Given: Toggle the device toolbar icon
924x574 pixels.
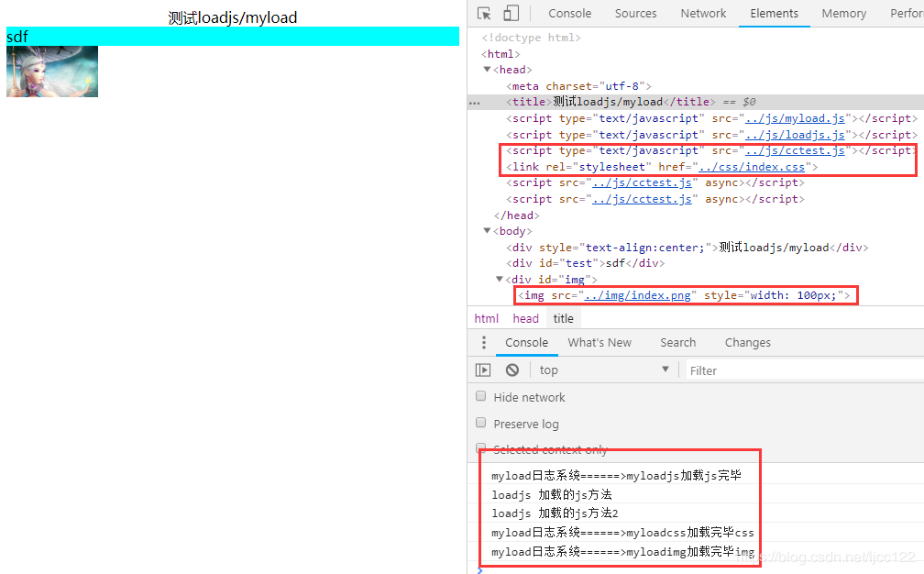Looking at the screenshot, I should [511, 12].
